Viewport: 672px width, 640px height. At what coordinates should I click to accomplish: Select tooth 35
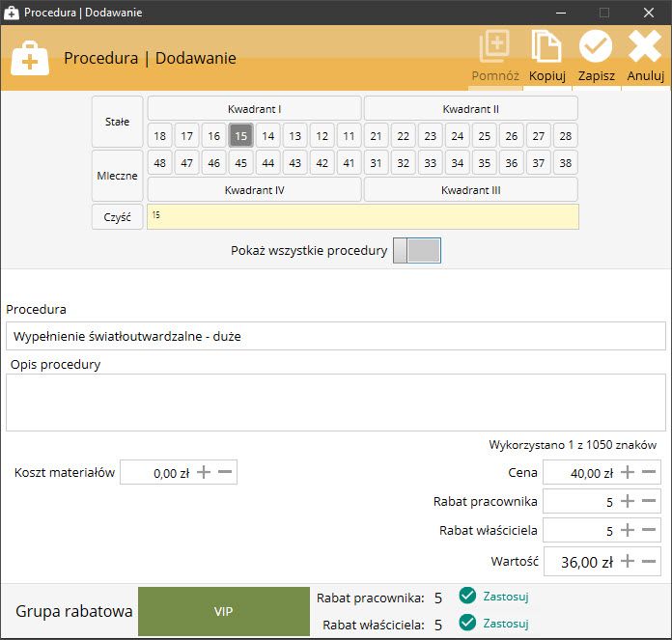pyautogui.click(x=485, y=163)
